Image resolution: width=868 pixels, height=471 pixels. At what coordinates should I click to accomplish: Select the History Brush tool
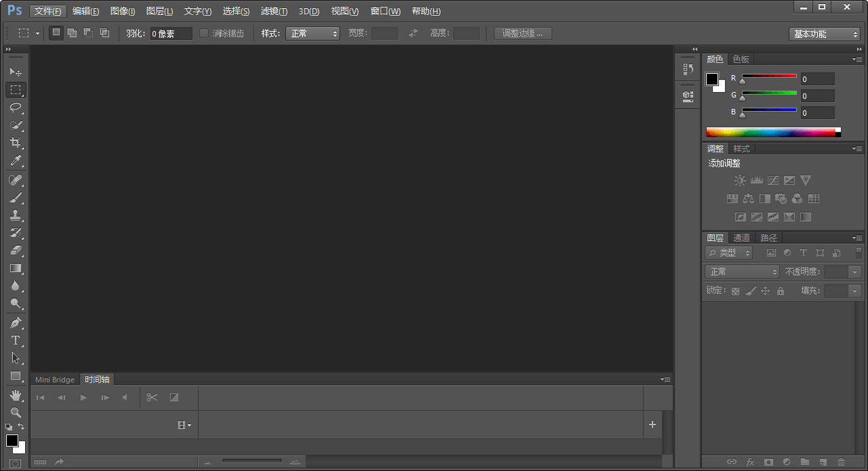point(16,233)
